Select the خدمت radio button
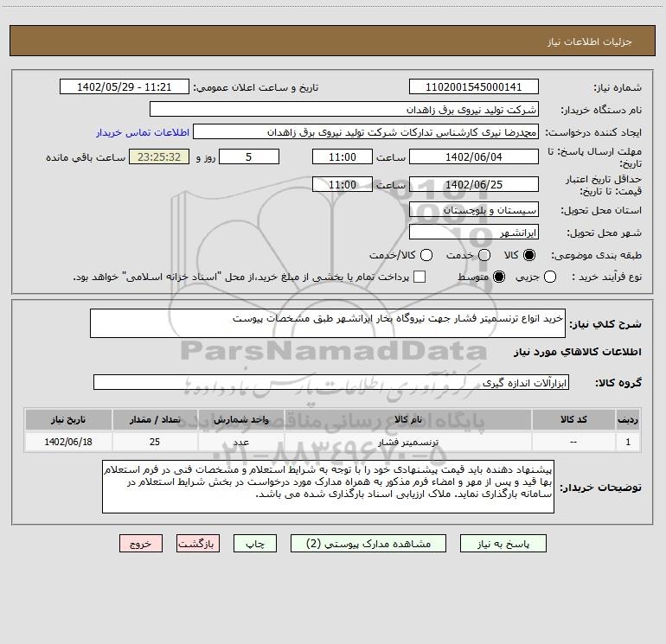 [x=484, y=255]
